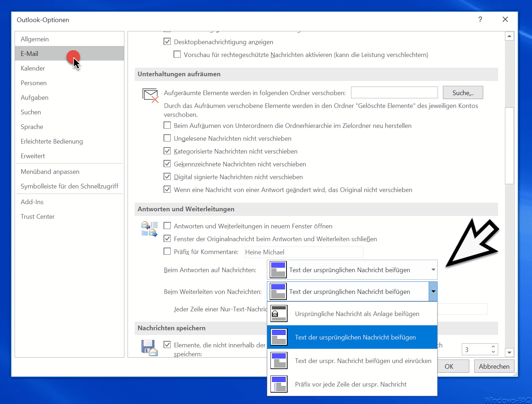Choose highlighted 'Text der ursprünglichen Nachricht beifügen' option
The height and width of the screenshot is (404, 532).
click(352, 337)
